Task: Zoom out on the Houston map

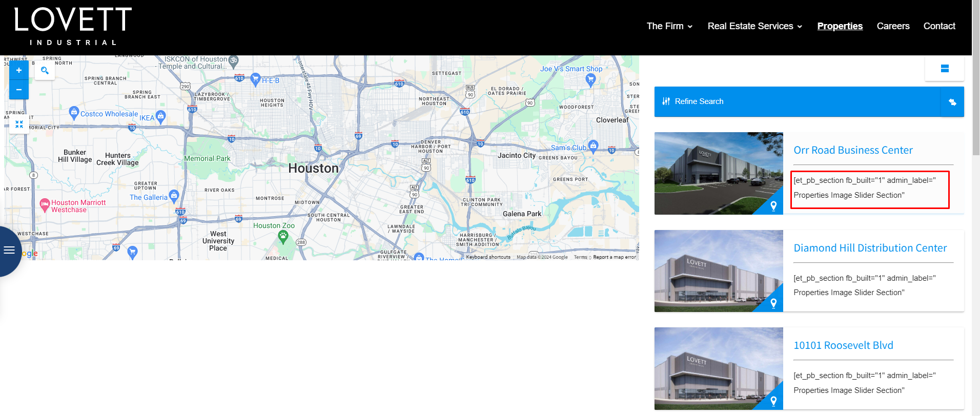Action: coord(19,90)
